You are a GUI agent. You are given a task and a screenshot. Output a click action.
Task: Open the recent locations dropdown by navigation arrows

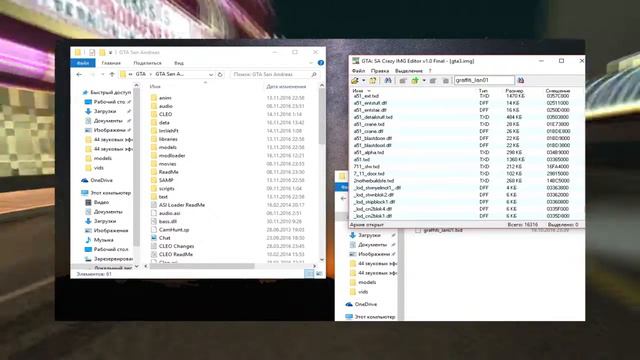point(102,74)
